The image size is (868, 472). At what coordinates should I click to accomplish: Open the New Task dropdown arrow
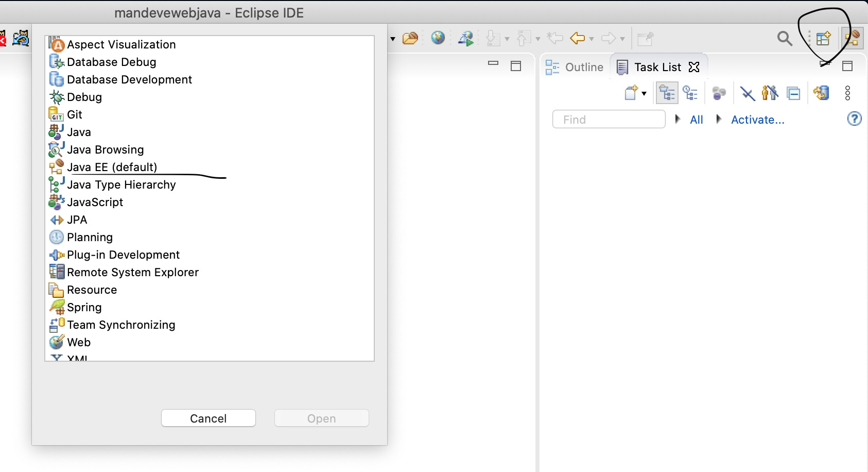point(644,94)
